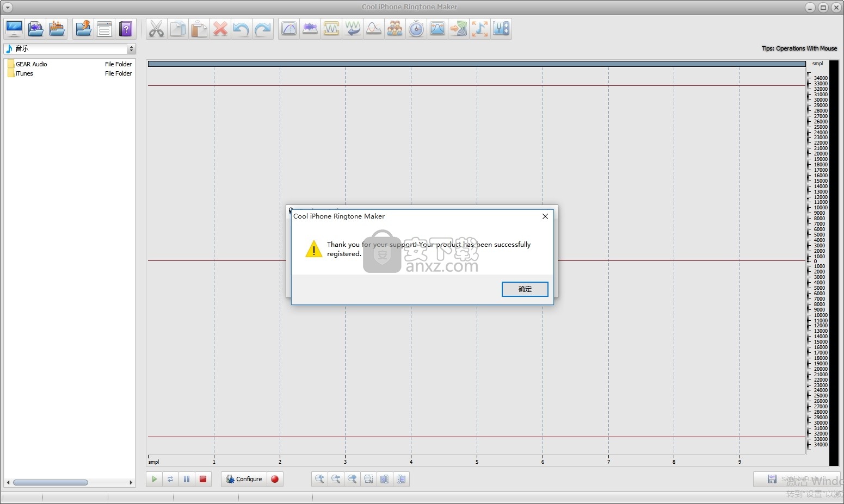
Task: Click the Redo arrow icon
Action: click(262, 29)
